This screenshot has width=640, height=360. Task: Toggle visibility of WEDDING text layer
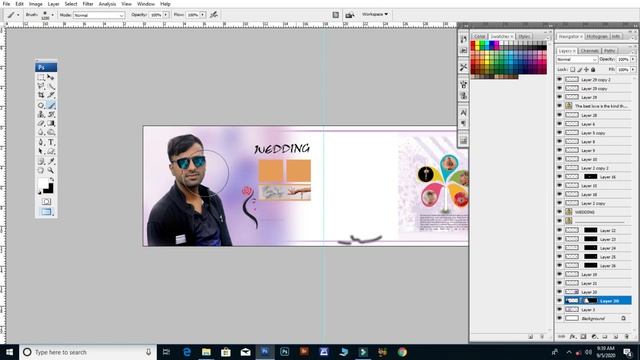click(560, 212)
